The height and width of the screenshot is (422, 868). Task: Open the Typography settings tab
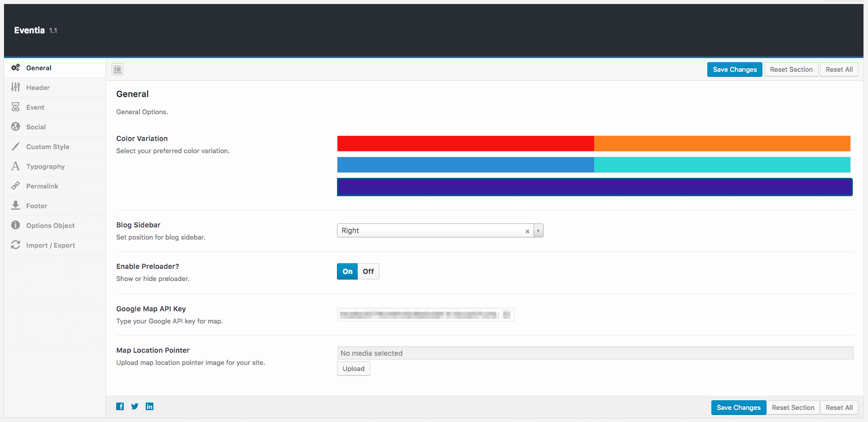click(45, 167)
